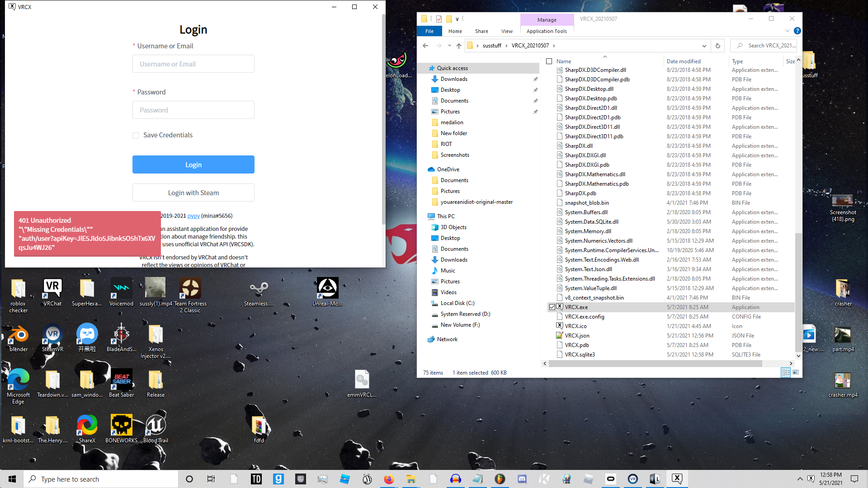Switch to the Application Tools tab
The width and height of the screenshot is (868, 488).
coord(547,31)
